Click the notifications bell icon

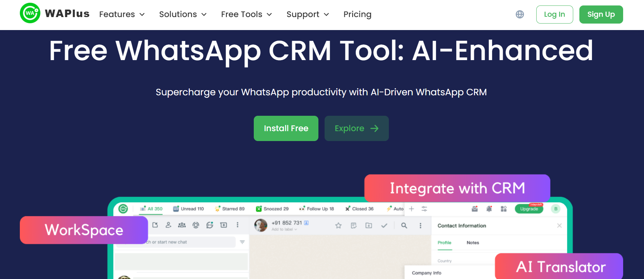[x=489, y=209]
